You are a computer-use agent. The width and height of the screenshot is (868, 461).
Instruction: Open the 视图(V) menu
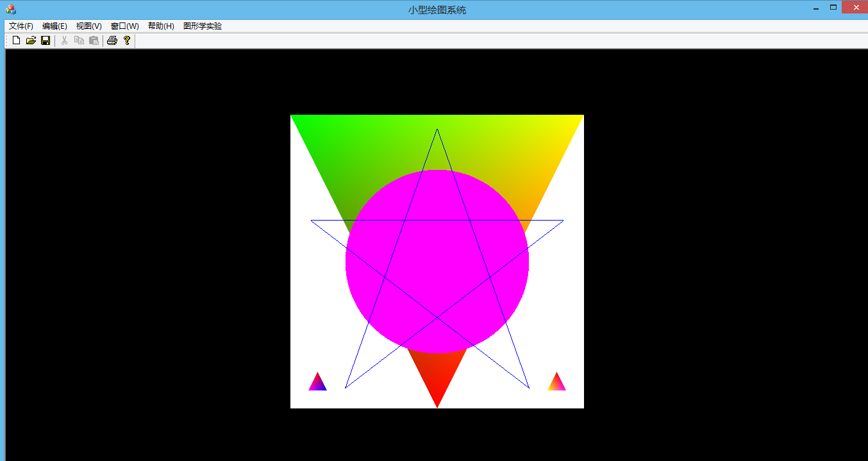click(x=88, y=26)
